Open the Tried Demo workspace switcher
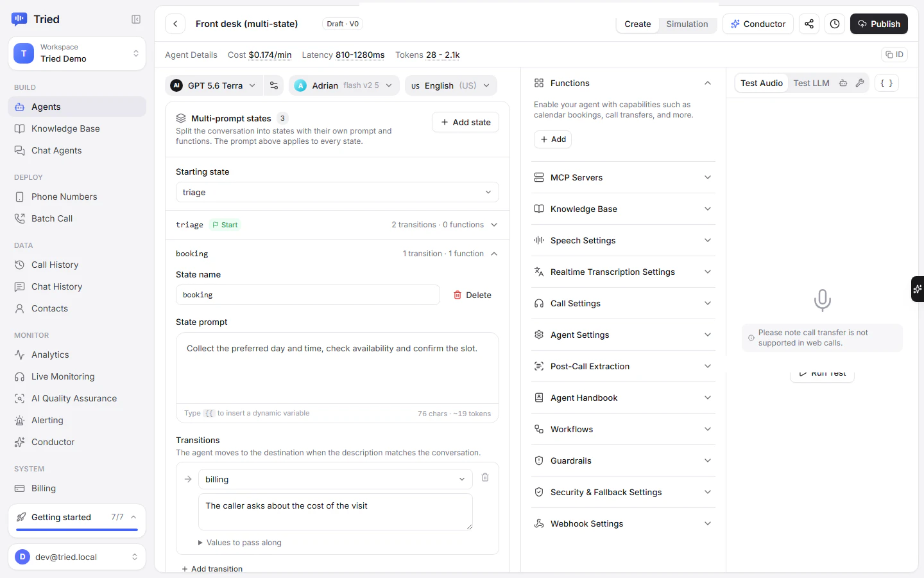The image size is (924, 578). 77,53
